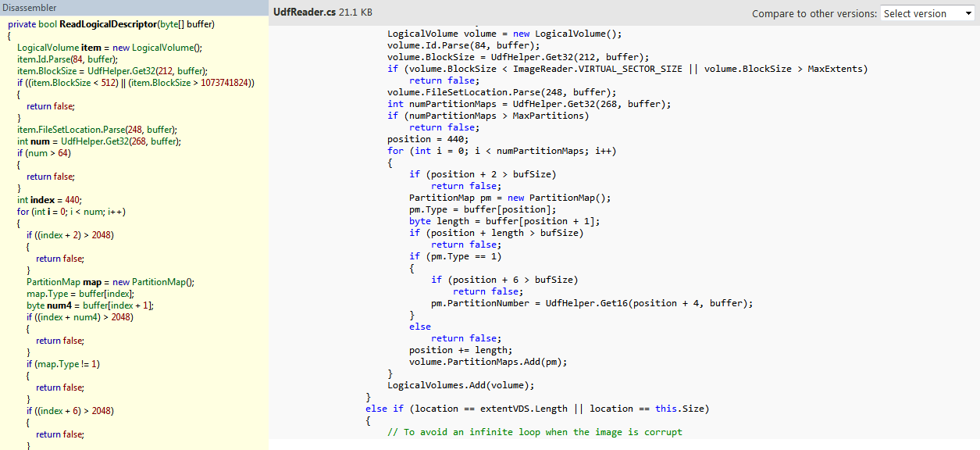Click 'if (position + 6 > bufSize)' line
980x450 pixels.
point(504,280)
